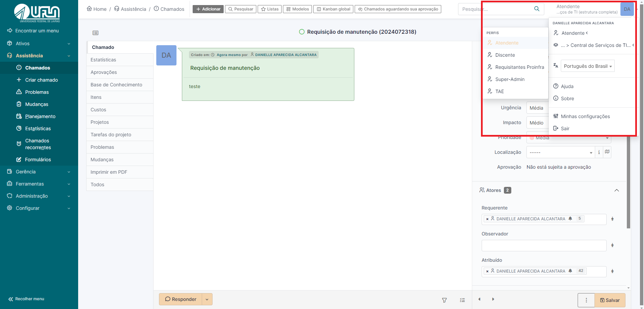Click the Chamados breadcrumb

169,9
